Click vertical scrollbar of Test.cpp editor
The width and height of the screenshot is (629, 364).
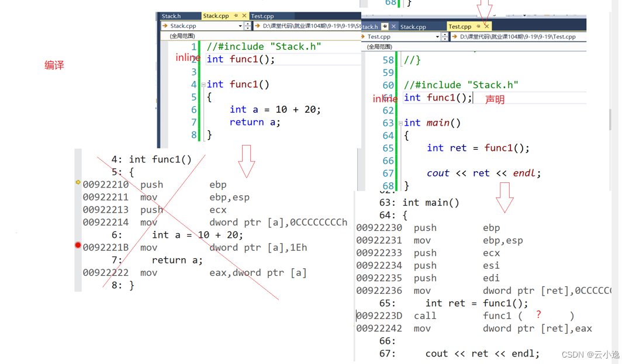(610, 120)
